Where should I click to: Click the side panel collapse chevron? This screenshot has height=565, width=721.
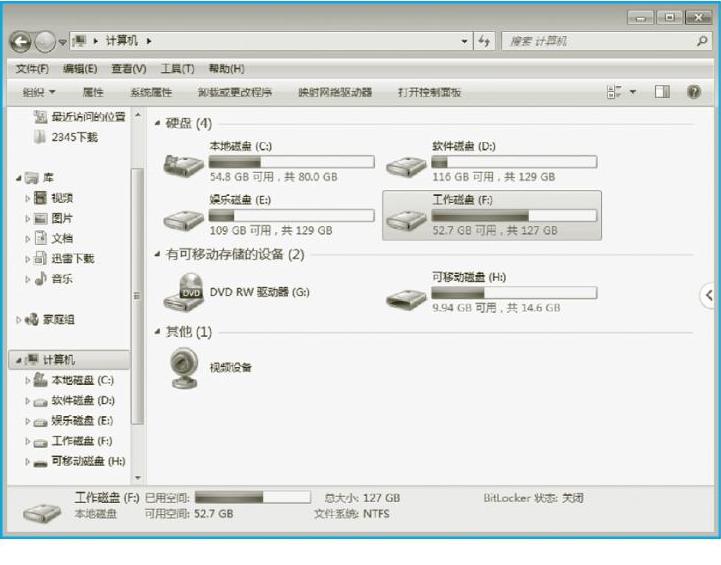tap(709, 295)
